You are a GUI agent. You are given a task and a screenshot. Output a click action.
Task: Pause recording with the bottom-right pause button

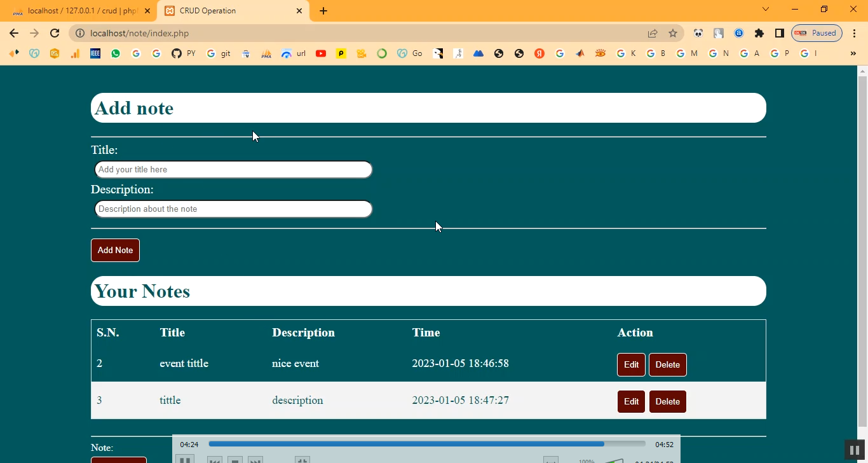[x=855, y=450]
